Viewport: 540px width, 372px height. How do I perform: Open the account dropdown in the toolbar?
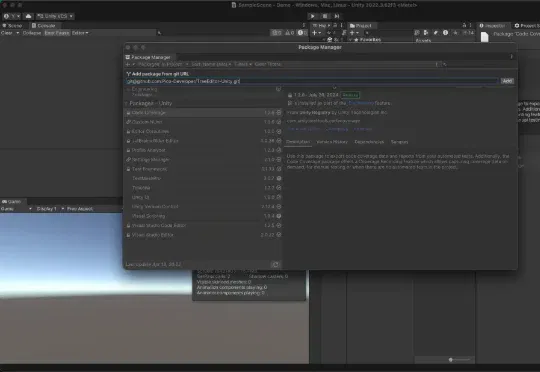click(x=11, y=16)
